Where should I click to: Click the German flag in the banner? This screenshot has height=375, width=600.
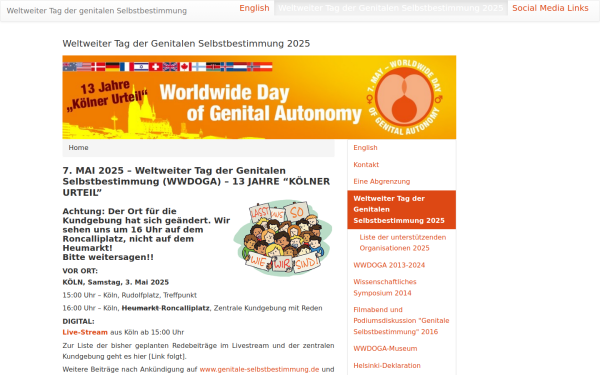tap(112, 67)
